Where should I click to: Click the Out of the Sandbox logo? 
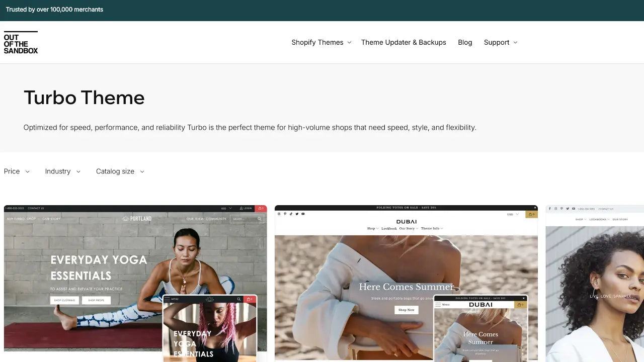click(x=21, y=43)
